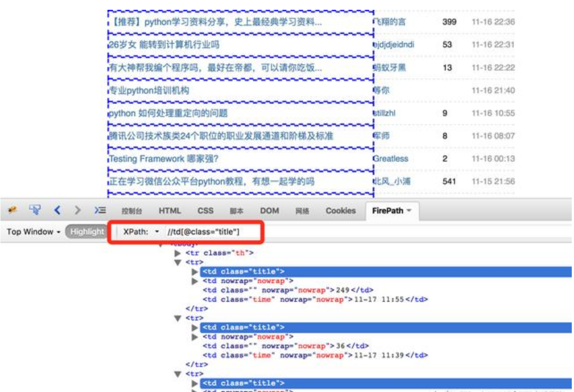This screenshot has width=574, height=392.
Task: Expand the tr class="th" node
Action: click(178, 253)
